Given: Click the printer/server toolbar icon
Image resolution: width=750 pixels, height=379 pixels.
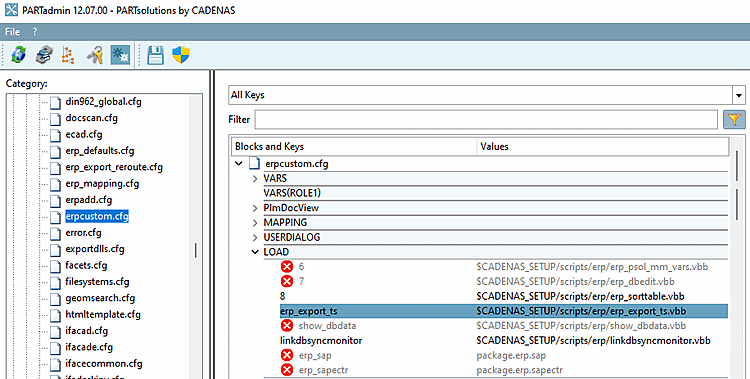Looking at the screenshot, I should [x=44, y=55].
